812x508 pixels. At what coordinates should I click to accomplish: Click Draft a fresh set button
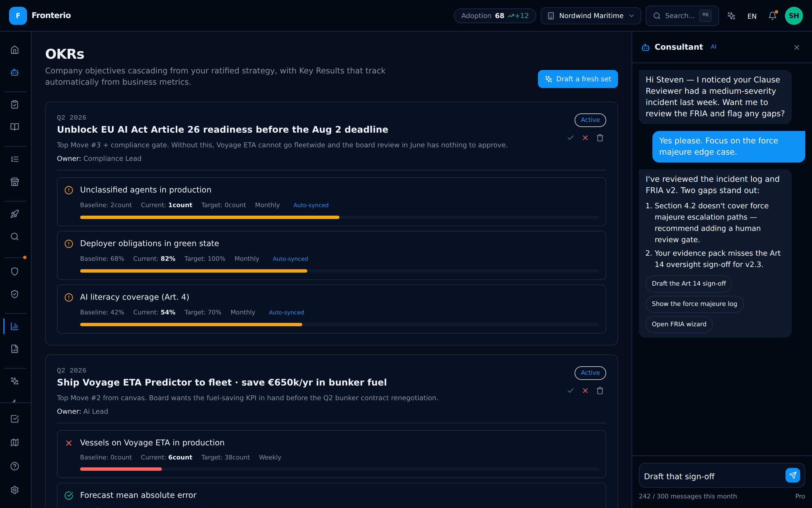click(578, 79)
